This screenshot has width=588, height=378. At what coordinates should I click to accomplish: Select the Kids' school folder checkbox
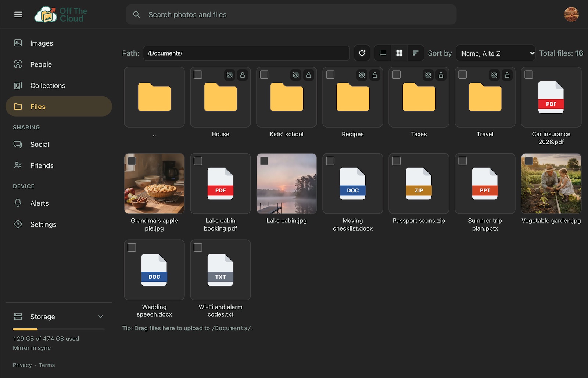pyautogui.click(x=264, y=75)
